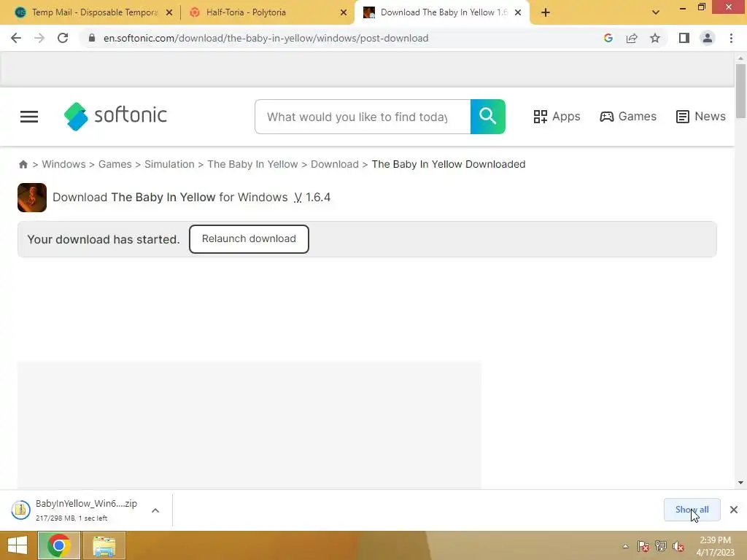Show hidden system tray icons
The height and width of the screenshot is (560, 747).
point(625,546)
